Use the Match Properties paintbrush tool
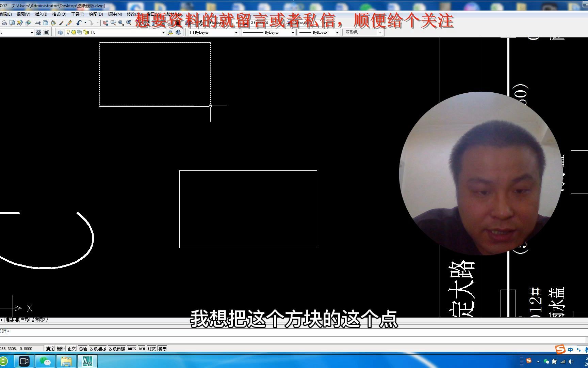The height and width of the screenshot is (368, 588). point(61,23)
